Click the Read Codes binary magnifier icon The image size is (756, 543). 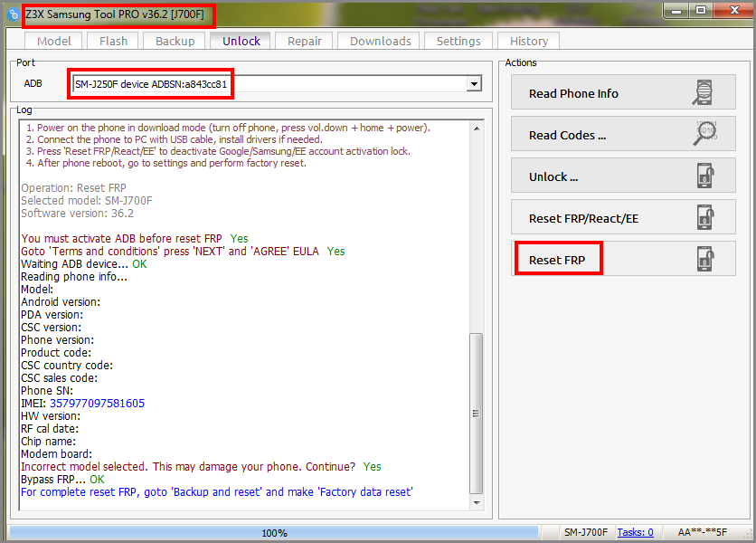pos(704,134)
